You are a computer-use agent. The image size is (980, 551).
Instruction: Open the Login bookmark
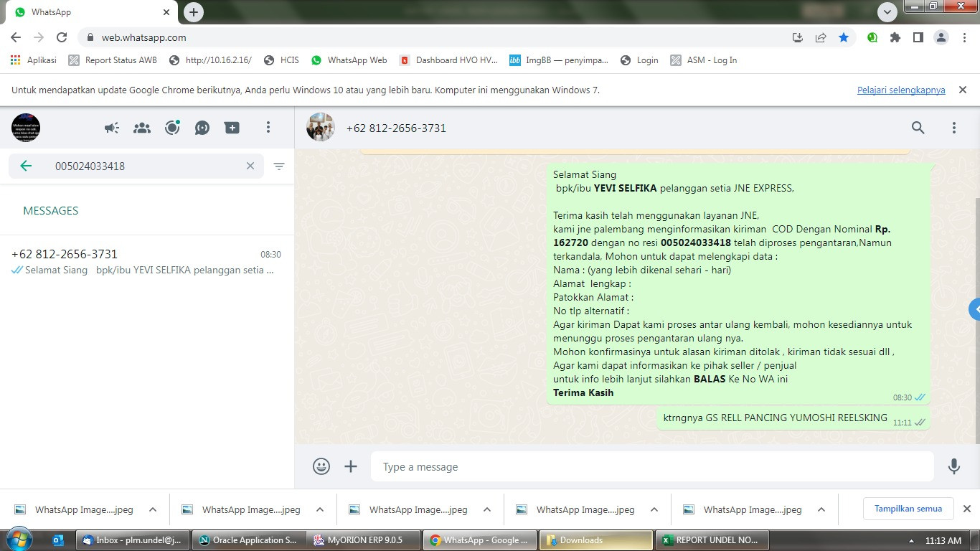[x=639, y=60]
